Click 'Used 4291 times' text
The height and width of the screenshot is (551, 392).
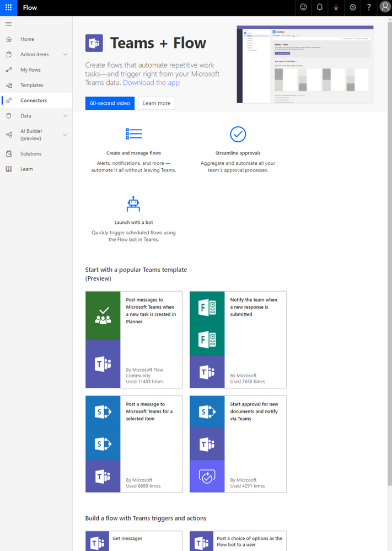pos(248,486)
